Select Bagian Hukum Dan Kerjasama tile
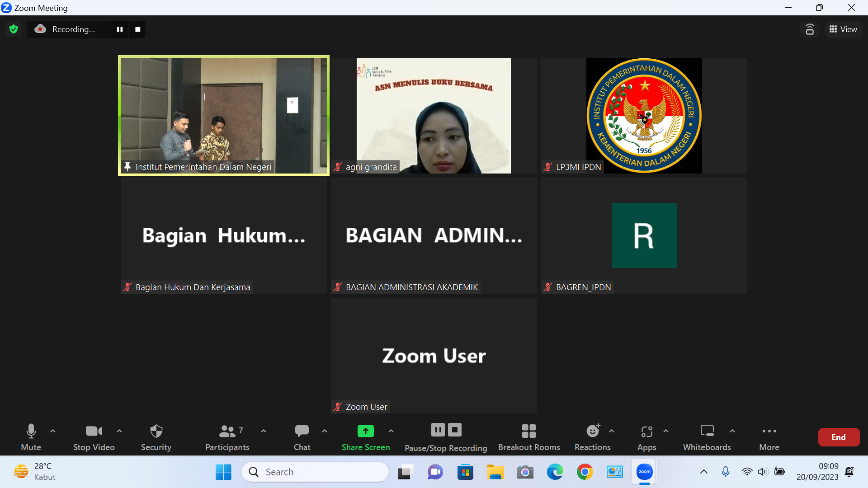The height and width of the screenshot is (488, 868). [x=224, y=235]
